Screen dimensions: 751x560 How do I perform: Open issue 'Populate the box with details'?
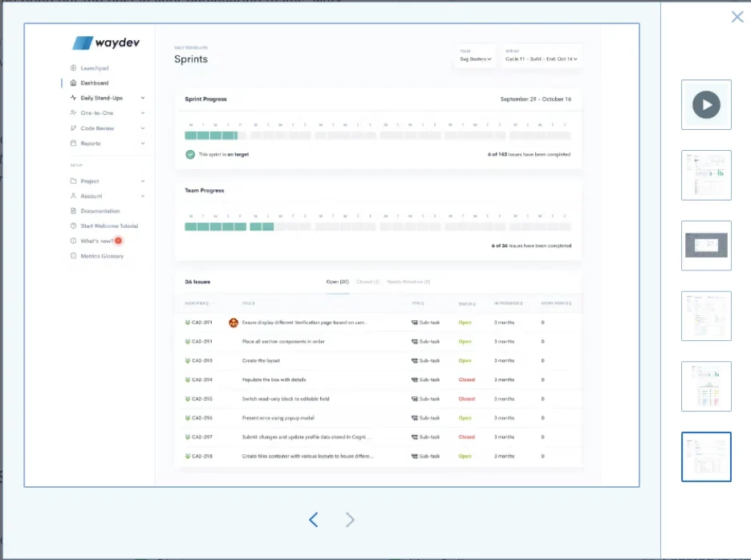[x=274, y=379]
